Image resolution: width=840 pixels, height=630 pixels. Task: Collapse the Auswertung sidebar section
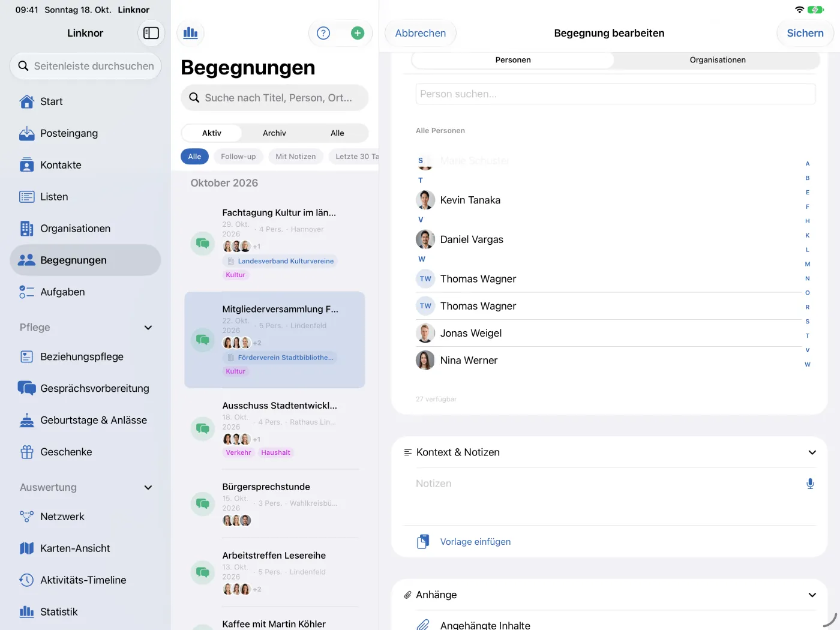pyautogui.click(x=148, y=488)
